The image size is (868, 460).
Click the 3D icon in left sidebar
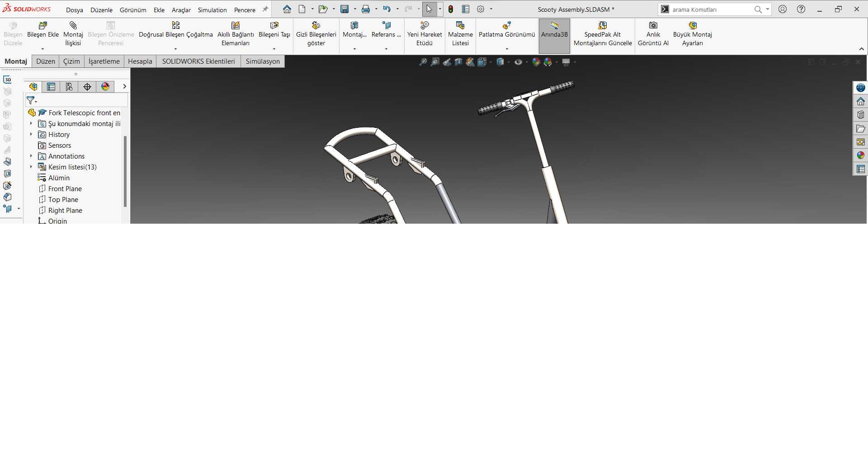(x=8, y=80)
